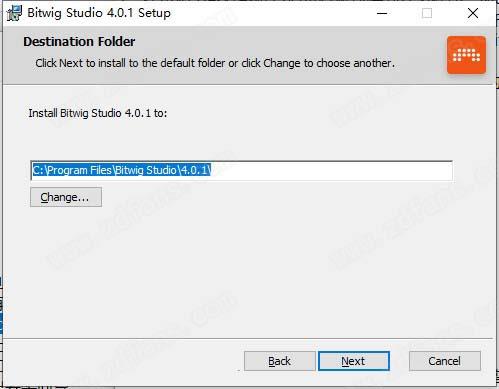Click the 'Click Next to install' instruction text
Viewport: 499px width, 389px height.
tap(215, 63)
